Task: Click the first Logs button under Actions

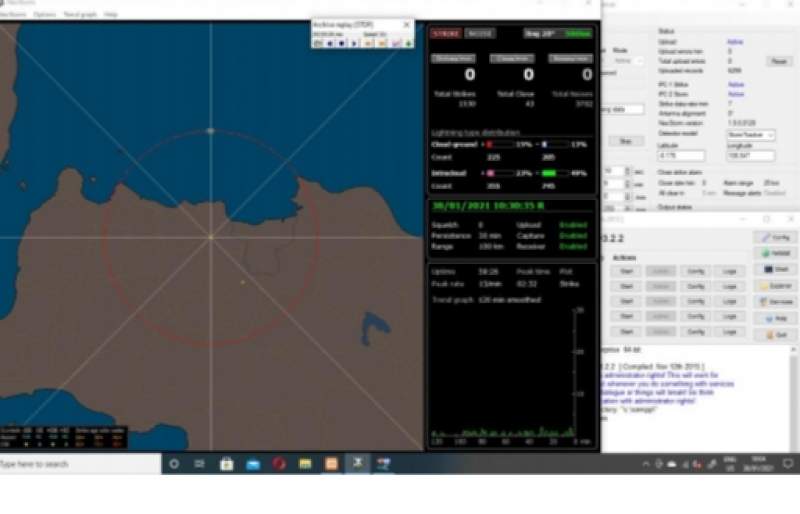Action: 731,271
